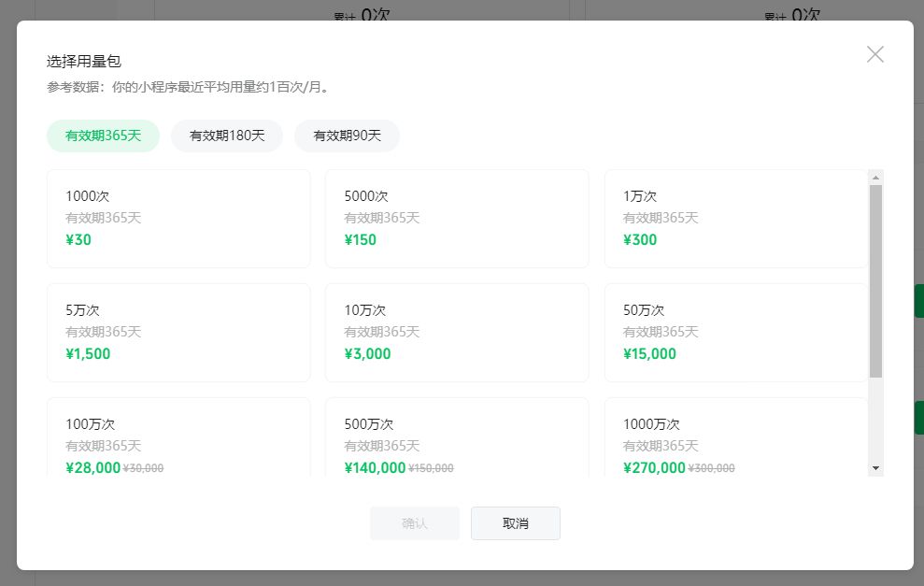Re-select the 有效期365天 validity filter

tap(103, 136)
